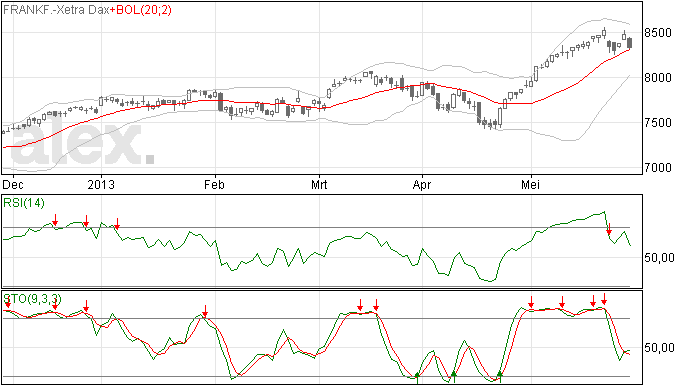690x387 pixels.
Task: Click the Mei date axis label
Action: [x=530, y=184]
